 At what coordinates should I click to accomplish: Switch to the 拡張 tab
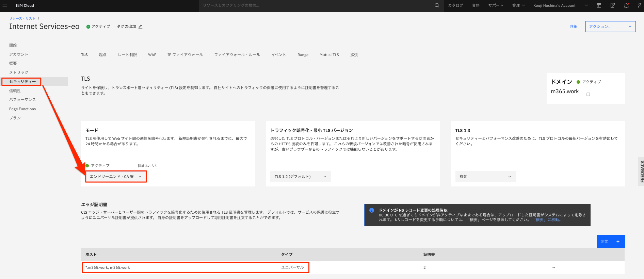[x=354, y=55]
